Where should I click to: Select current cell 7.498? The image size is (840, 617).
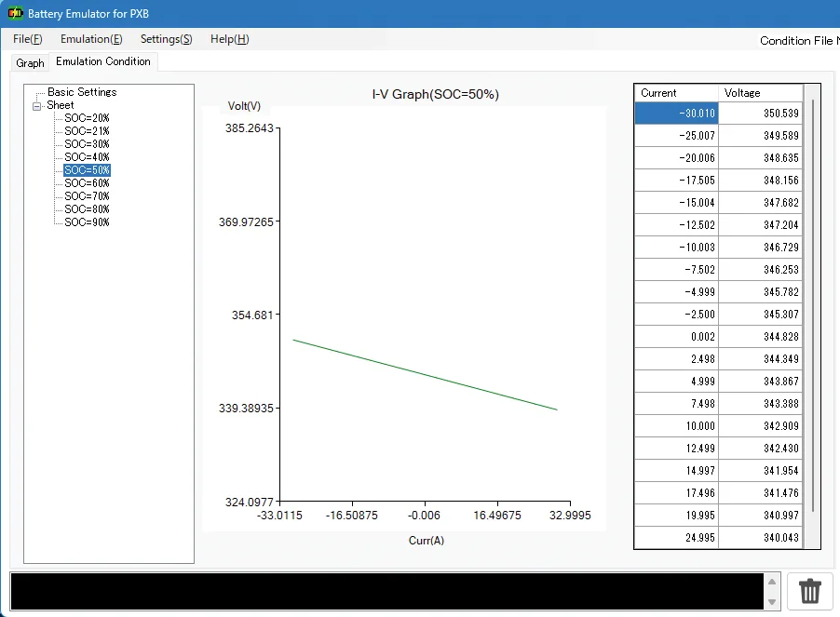coord(677,404)
